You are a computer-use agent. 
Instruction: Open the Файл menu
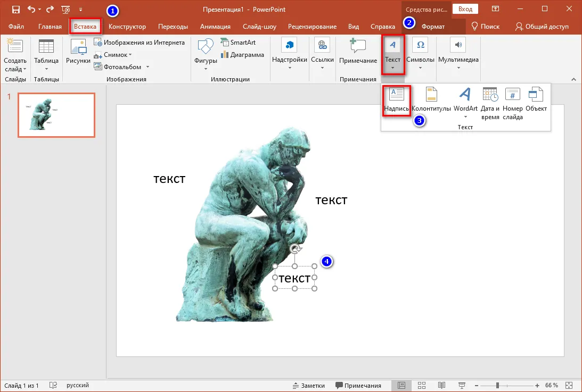pyautogui.click(x=16, y=27)
